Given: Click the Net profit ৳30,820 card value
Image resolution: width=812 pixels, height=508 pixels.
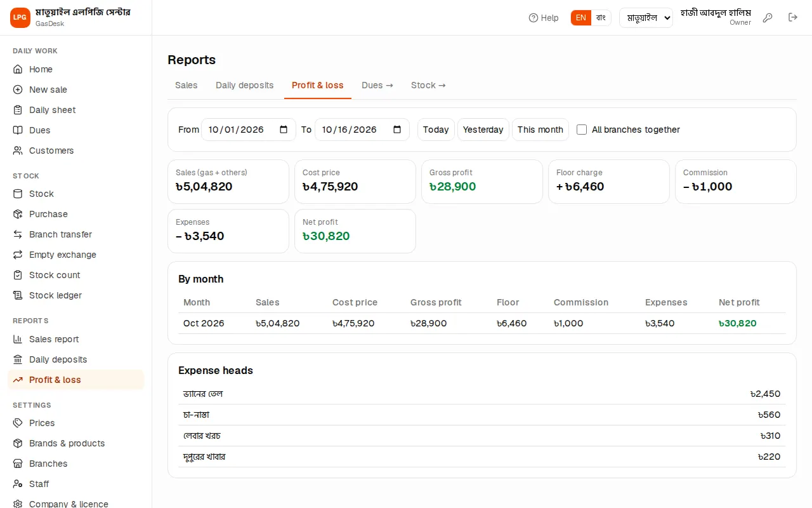Looking at the screenshot, I should [x=326, y=236].
